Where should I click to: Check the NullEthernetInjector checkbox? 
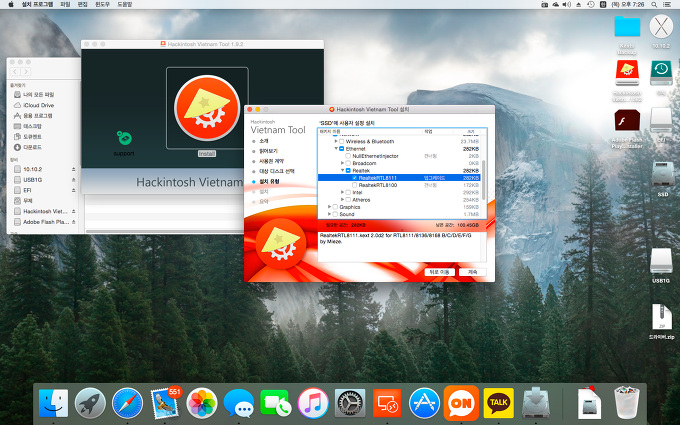point(348,156)
